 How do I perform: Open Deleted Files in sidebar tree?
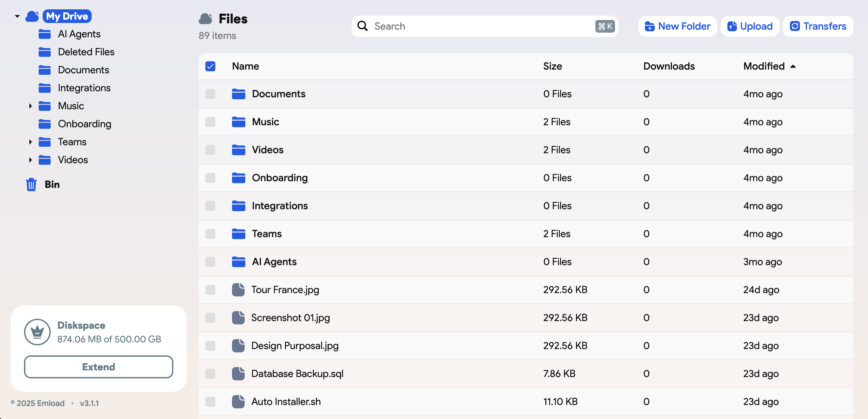coord(86,52)
